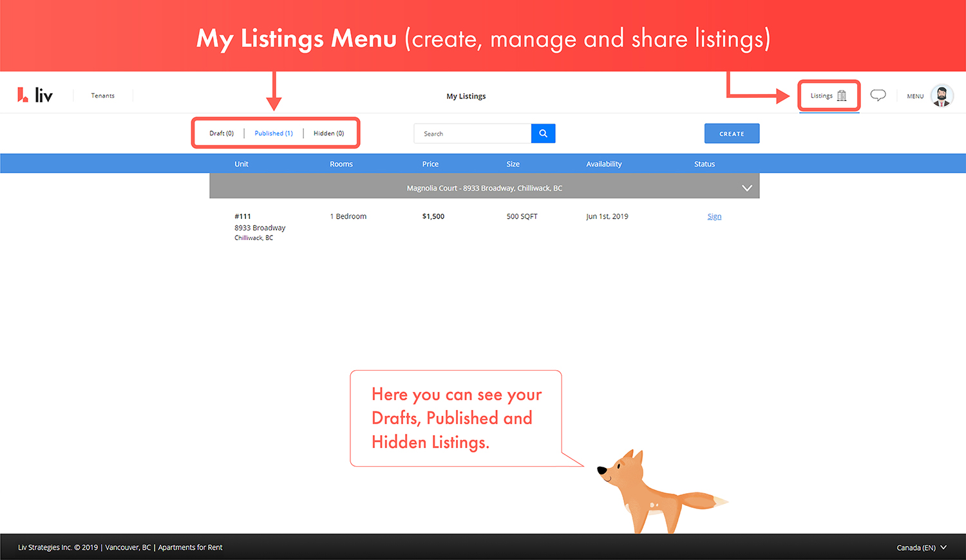Collapse the Magnolia Court listing group
966x560 pixels.
pos(746,188)
